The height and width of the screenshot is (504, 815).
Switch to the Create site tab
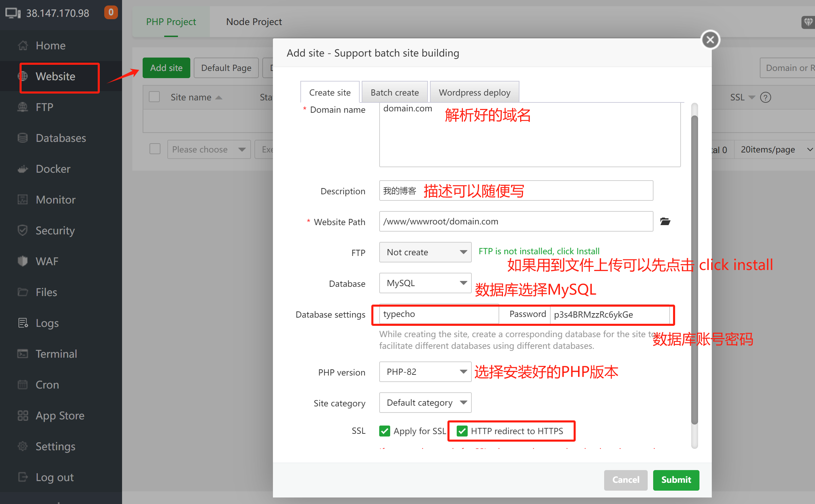[x=330, y=93]
